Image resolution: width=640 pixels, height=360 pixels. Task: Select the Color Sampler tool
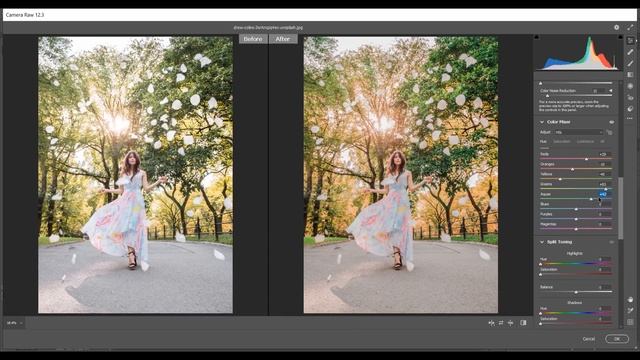[630, 311]
